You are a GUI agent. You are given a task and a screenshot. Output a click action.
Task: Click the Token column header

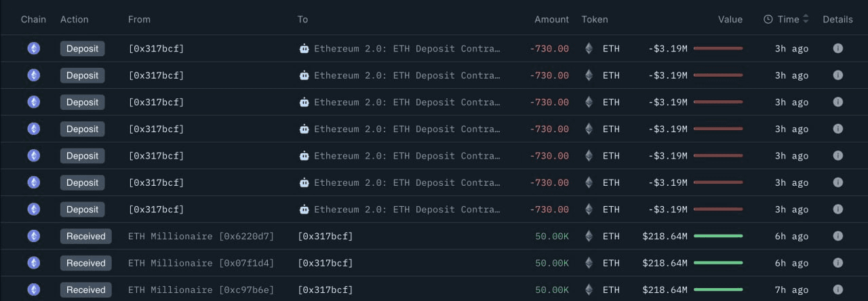coord(595,20)
